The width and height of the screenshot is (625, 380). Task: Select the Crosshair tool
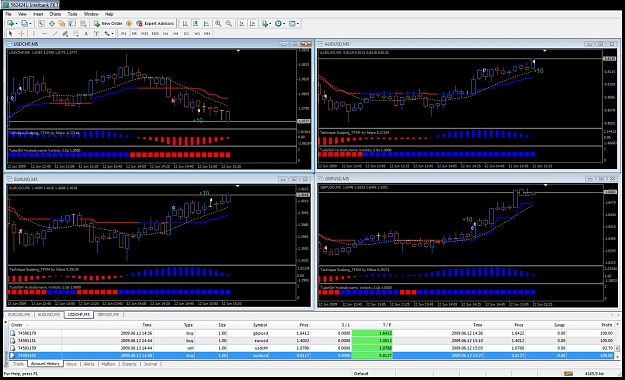tap(21, 34)
